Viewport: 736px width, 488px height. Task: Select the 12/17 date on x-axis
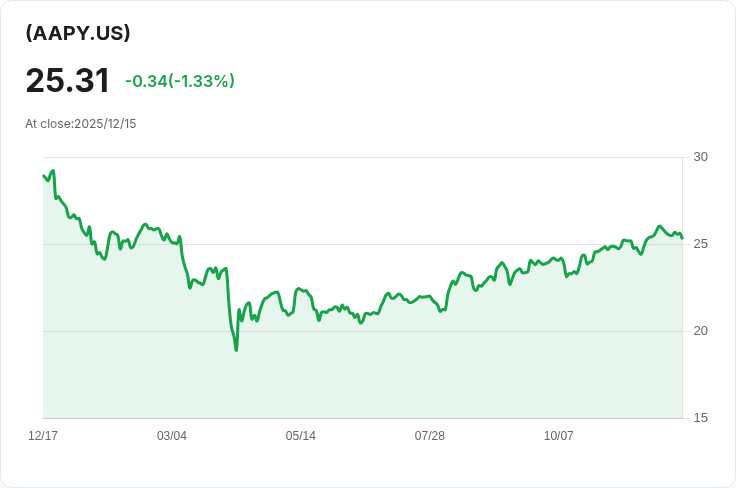tap(43, 436)
